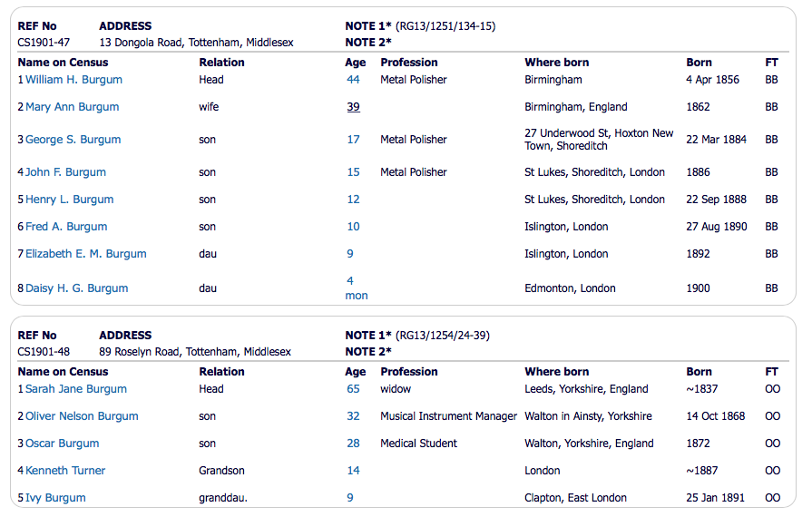Select the John F. Burgum link

(x=65, y=172)
